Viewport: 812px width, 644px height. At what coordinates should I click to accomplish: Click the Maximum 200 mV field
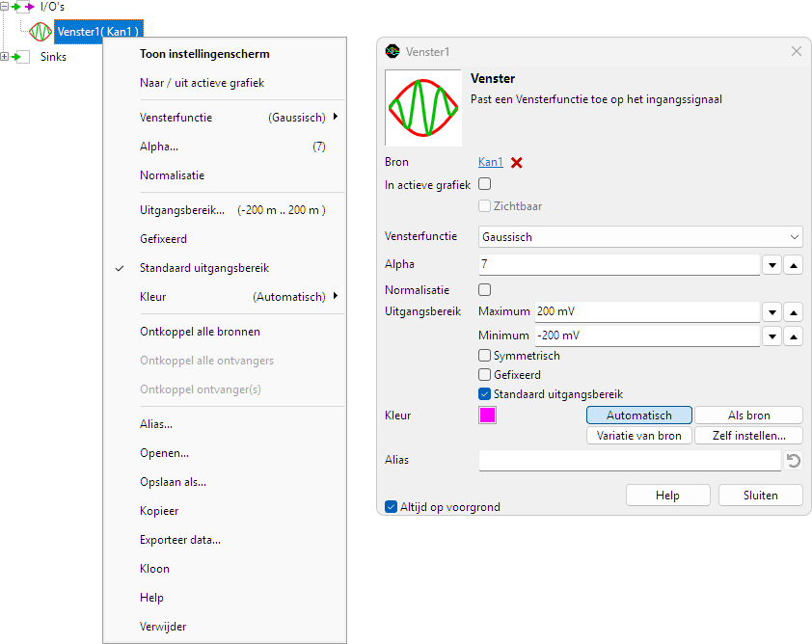point(647,311)
